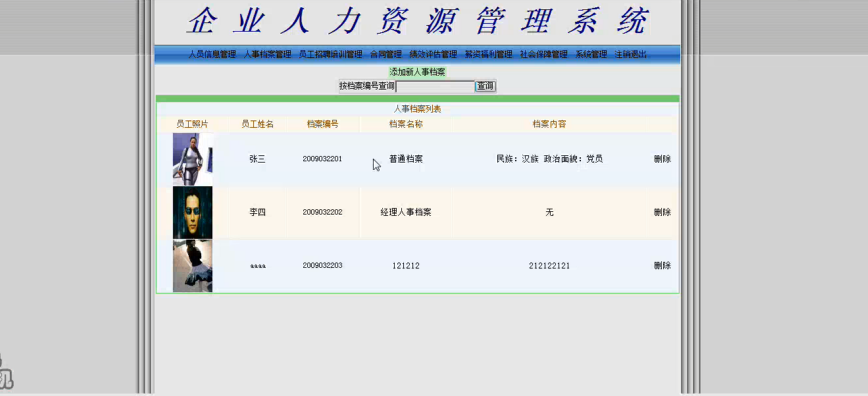The image size is (868, 396).
Task: Click the archive name 经理人事档案
Action: coord(406,212)
